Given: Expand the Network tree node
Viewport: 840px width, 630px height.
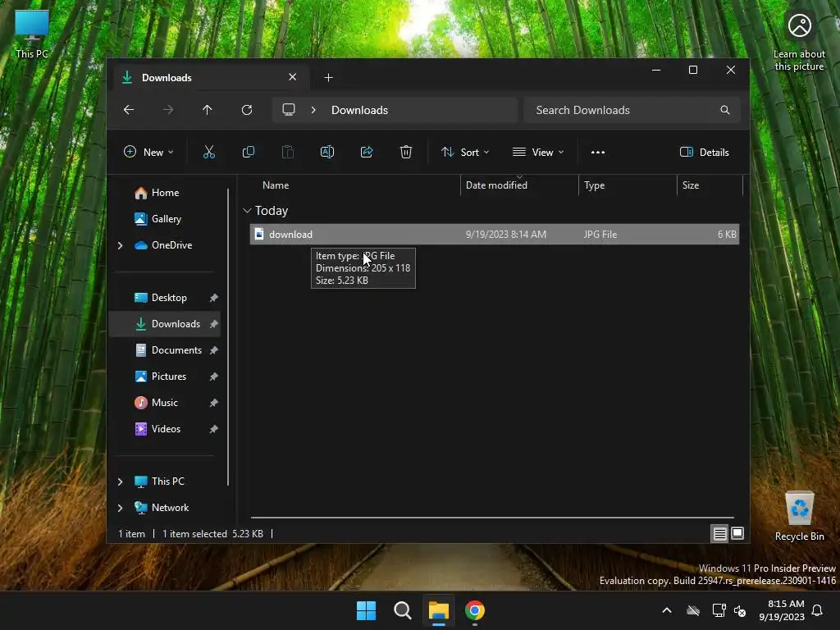Looking at the screenshot, I should [120, 508].
